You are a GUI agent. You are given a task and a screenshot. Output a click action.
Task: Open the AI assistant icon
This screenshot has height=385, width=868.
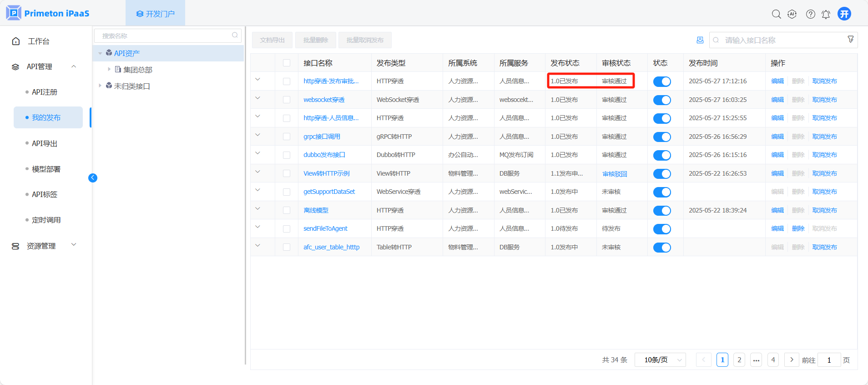(792, 14)
